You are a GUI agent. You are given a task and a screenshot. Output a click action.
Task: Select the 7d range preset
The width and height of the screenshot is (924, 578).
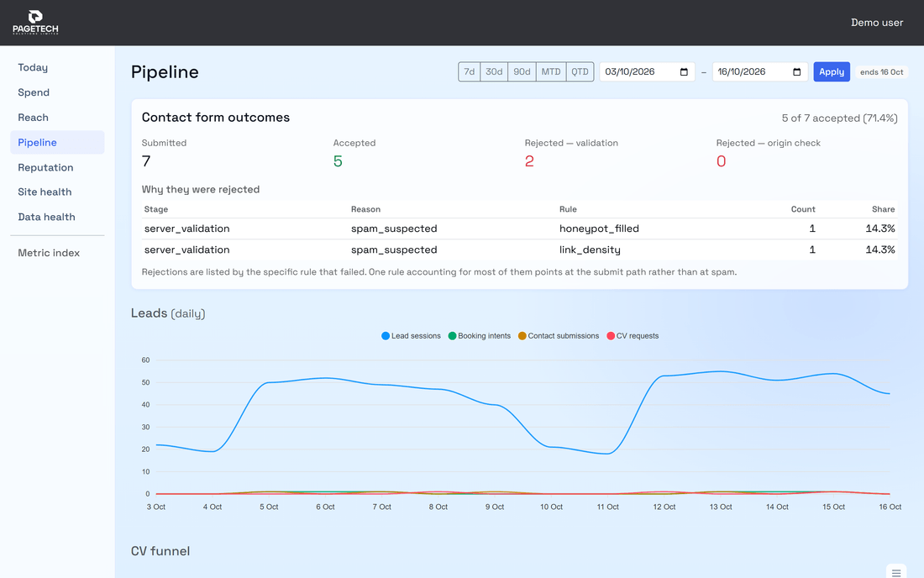pyautogui.click(x=469, y=72)
